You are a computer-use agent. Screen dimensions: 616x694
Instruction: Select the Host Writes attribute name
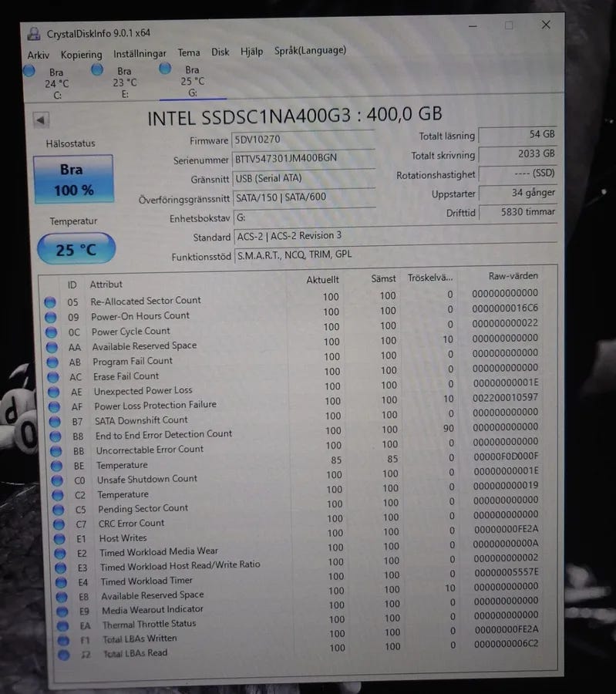123,537
